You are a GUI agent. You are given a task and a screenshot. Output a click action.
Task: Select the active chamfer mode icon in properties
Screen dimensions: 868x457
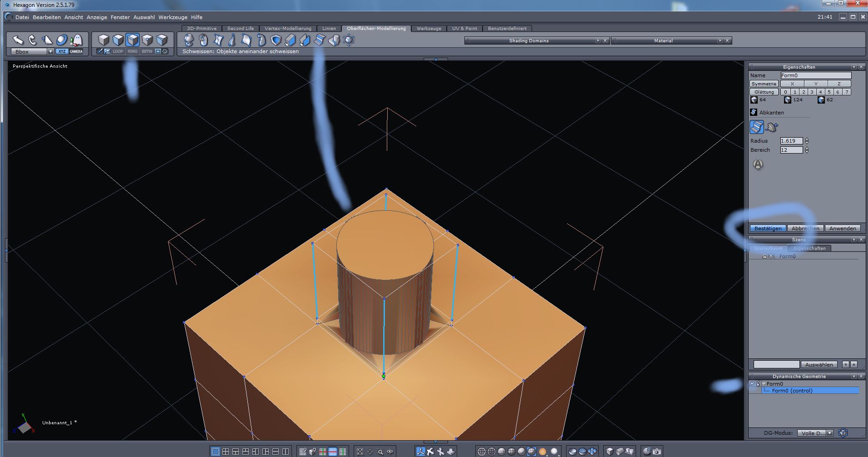point(756,127)
